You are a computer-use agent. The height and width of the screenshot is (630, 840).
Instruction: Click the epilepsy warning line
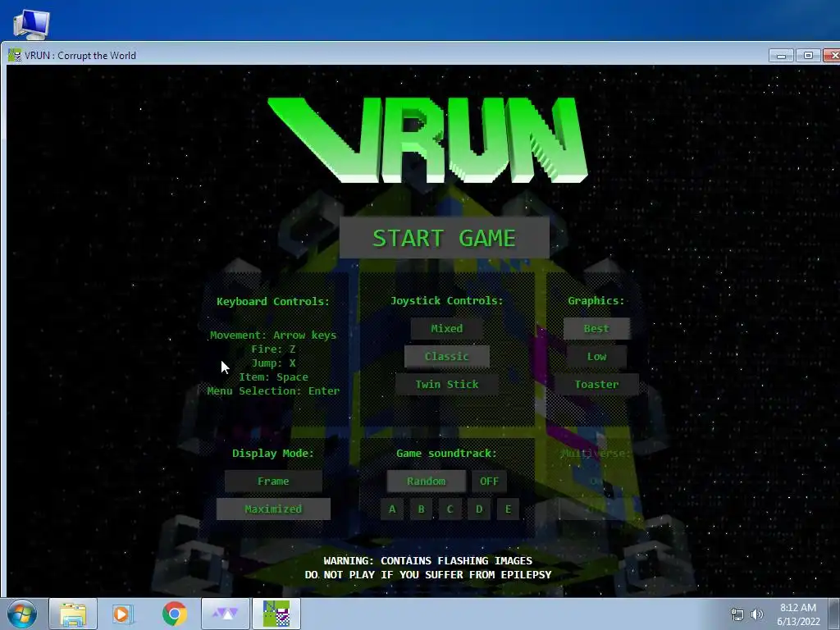point(428,574)
